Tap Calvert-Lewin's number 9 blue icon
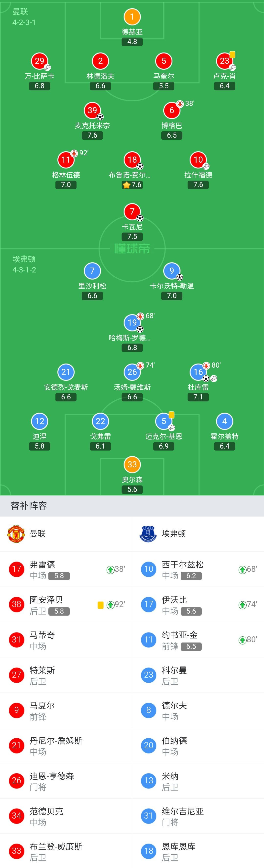264x868 pixels. tap(172, 271)
